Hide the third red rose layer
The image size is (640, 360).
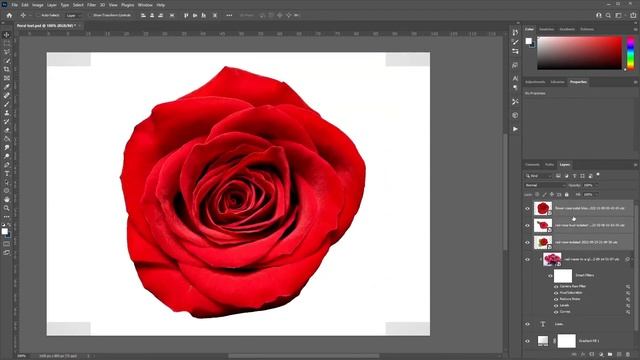coord(527,242)
